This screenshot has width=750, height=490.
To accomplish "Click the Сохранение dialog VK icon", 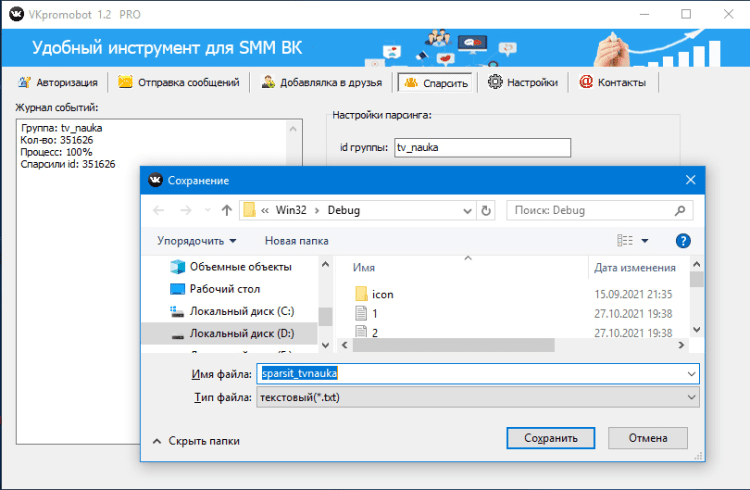I will pyautogui.click(x=155, y=180).
